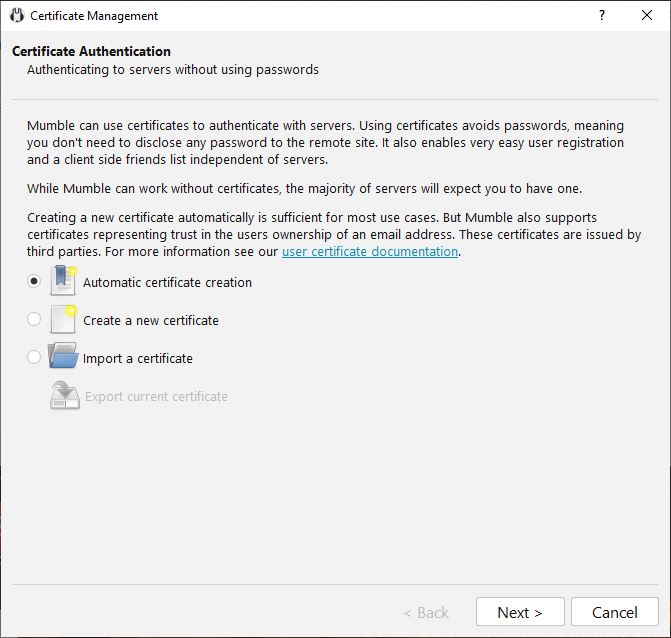
Task: Click the Authenticating to servers without using passwords subtitle
Action: coord(173,70)
